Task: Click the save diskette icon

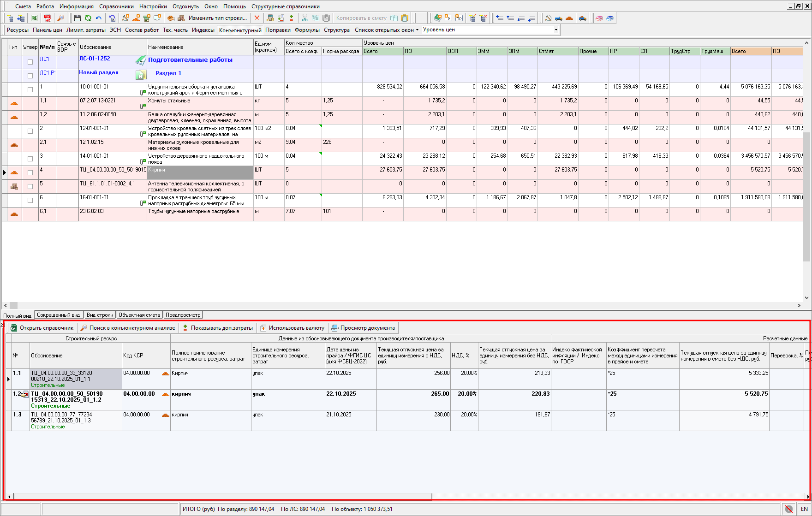Action: pos(77,18)
